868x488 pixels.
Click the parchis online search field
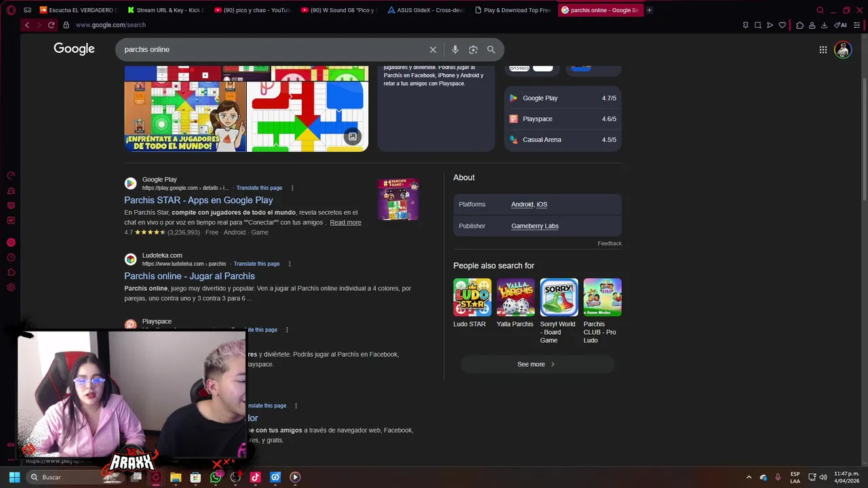coord(271,49)
